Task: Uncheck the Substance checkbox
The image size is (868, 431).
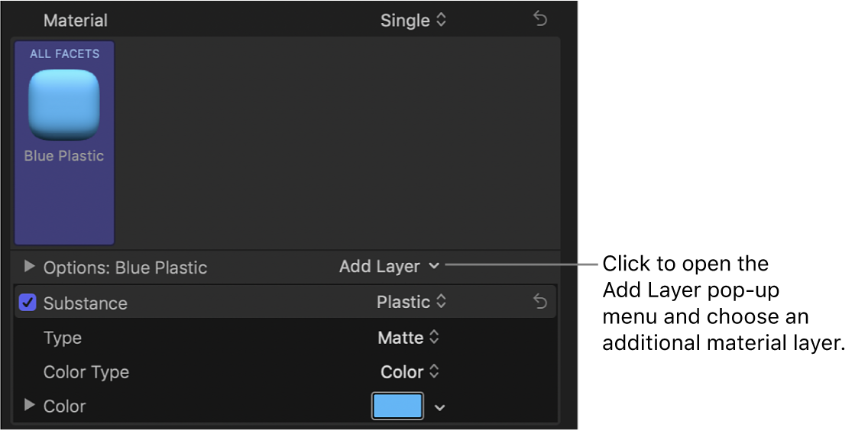Action: [28, 303]
